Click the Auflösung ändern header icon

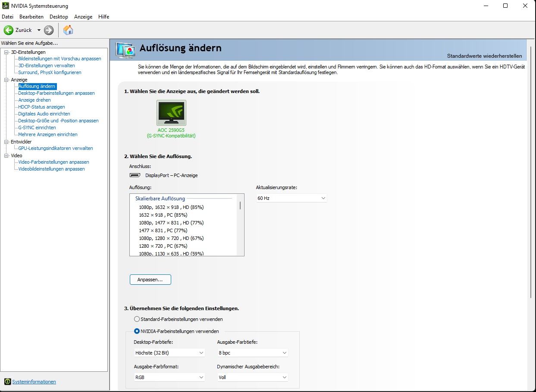[125, 50]
